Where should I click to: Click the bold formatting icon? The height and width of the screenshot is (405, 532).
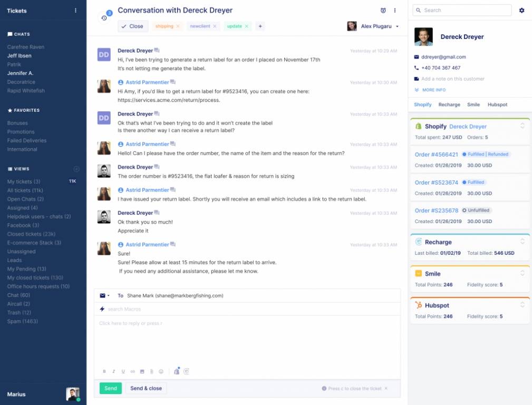(x=104, y=371)
